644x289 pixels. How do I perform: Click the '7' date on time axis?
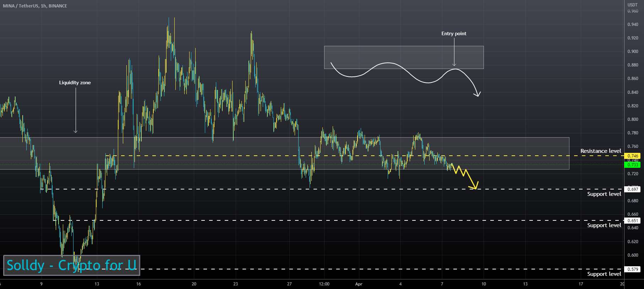click(x=442, y=284)
